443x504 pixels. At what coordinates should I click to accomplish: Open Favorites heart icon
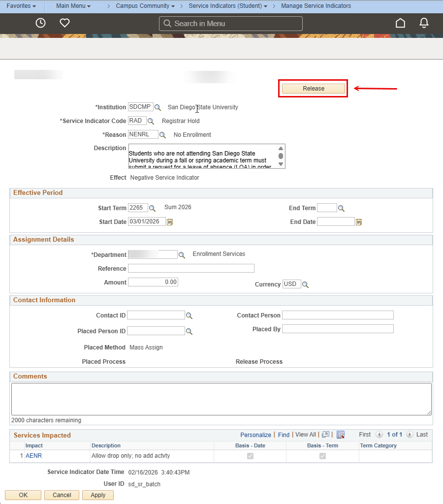[64, 23]
